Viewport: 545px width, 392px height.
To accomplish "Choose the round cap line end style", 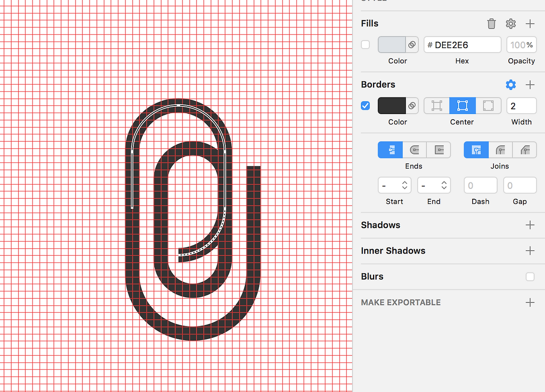I will [x=415, y=150].
